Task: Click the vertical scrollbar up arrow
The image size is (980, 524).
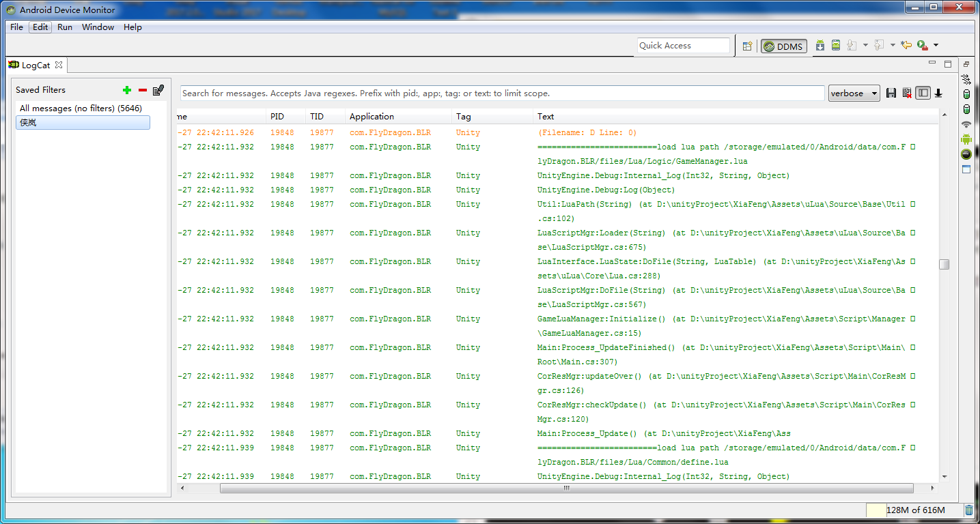Action: pyautogui.click(x=944, y=116)
